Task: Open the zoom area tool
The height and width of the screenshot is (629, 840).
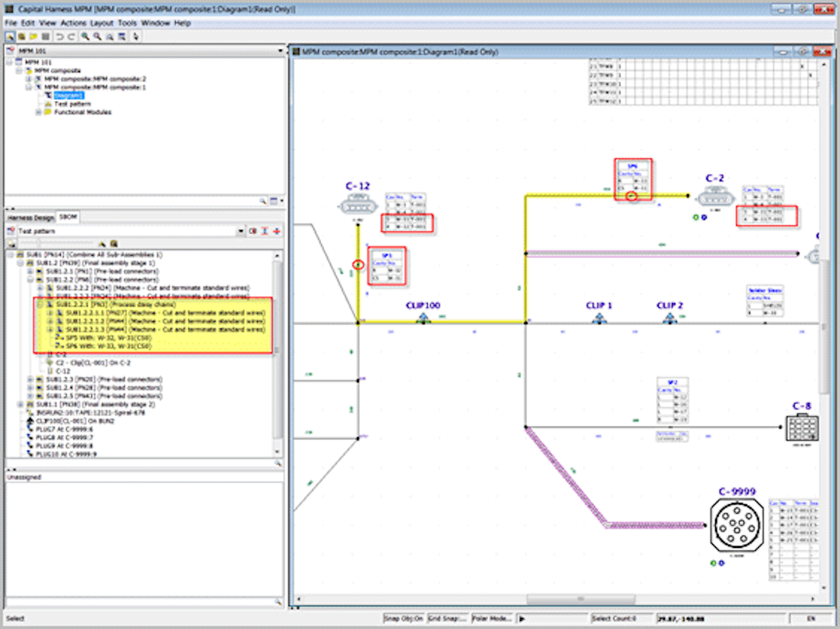Action: point(110,36)
